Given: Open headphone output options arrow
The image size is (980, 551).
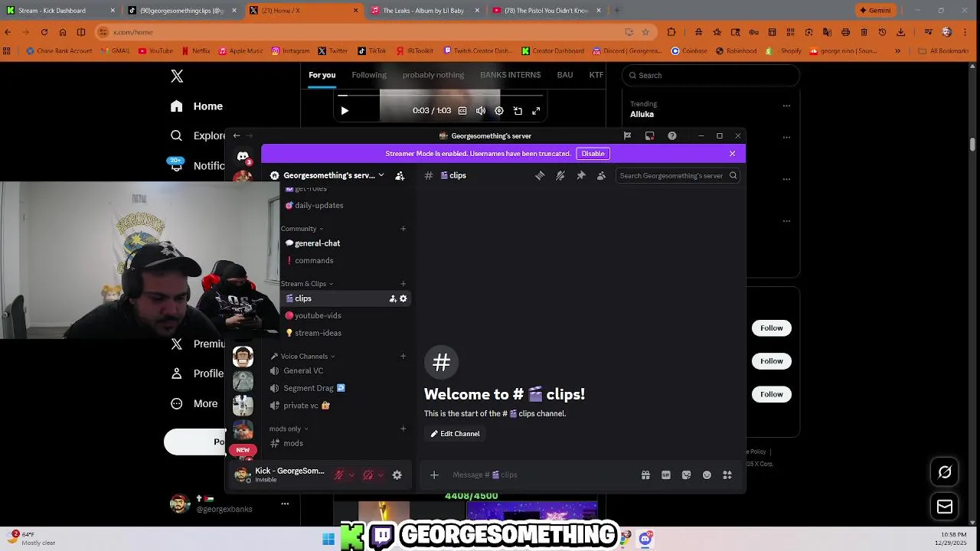Looking at the screenshot, I should click(381, 475).
